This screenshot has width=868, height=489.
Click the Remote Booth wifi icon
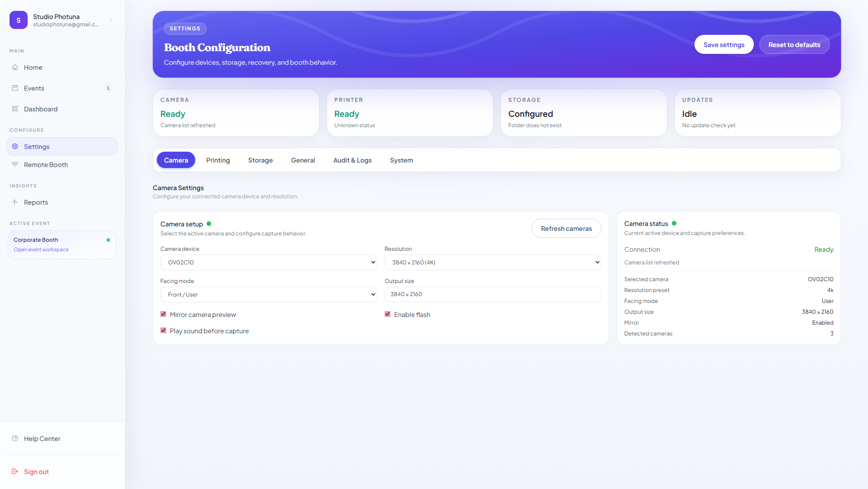click(x=15, y=164)
